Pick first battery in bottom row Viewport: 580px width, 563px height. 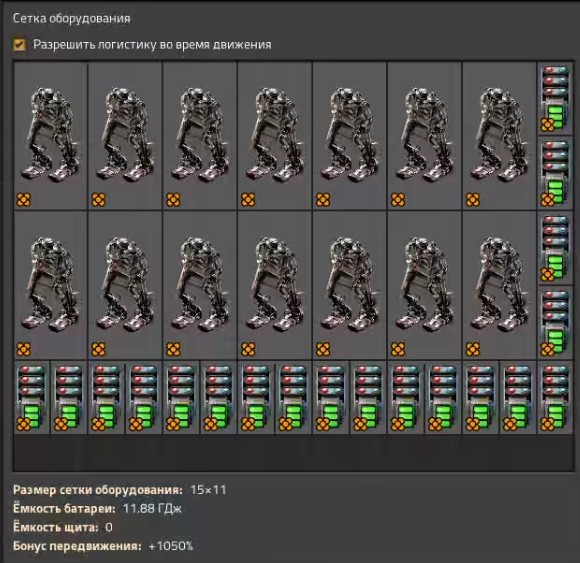tap(32, 397)
